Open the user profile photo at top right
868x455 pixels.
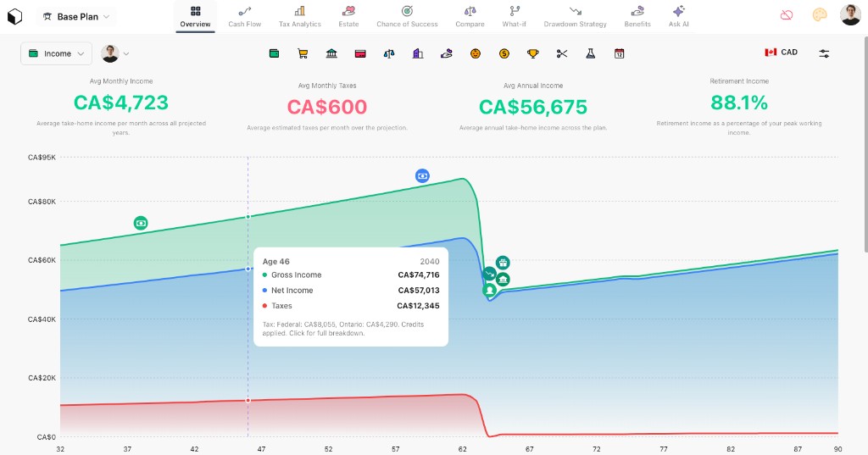click(x=849, y=15)
